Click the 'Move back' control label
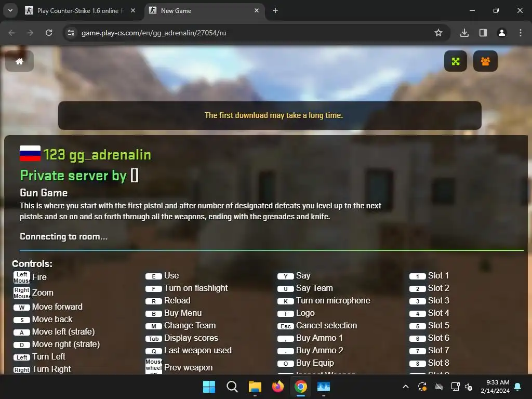Screen dimensions: 532x399 point(52,320)
